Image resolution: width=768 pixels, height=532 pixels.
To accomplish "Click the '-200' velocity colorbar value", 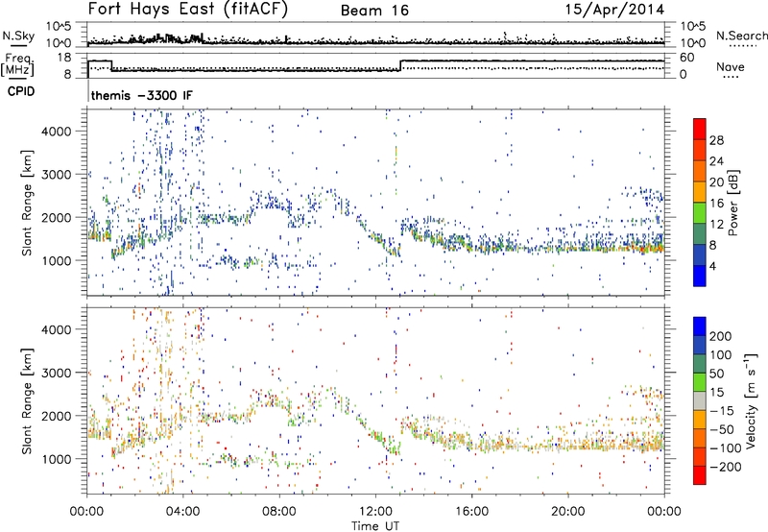I will point(726,467).
